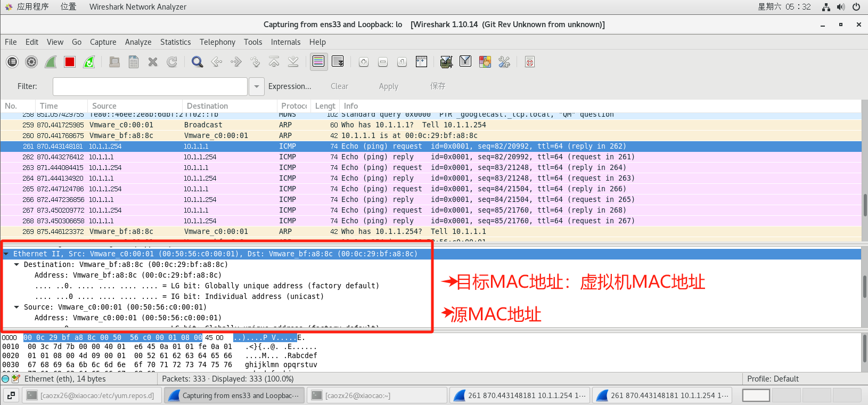Zoom out the packet text
The image size is (868, 405).
point(383,62)
